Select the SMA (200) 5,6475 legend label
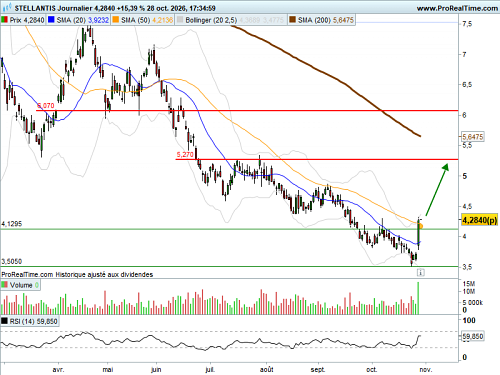 [x=326, y=20]
